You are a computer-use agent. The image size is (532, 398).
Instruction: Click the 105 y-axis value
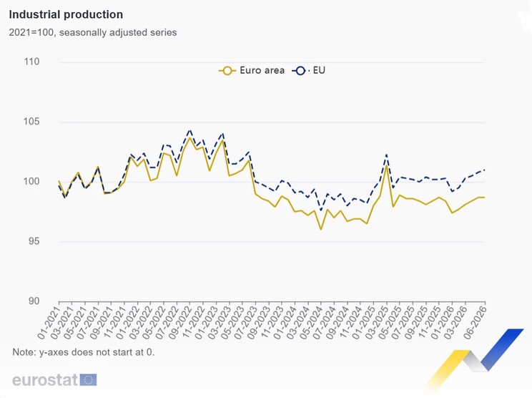[x=31, y=121]
